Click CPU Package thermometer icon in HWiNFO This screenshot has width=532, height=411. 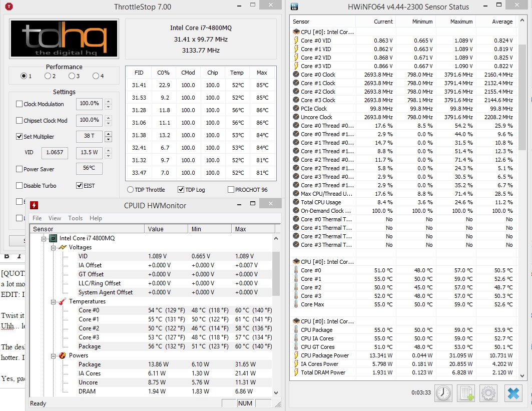296,330
